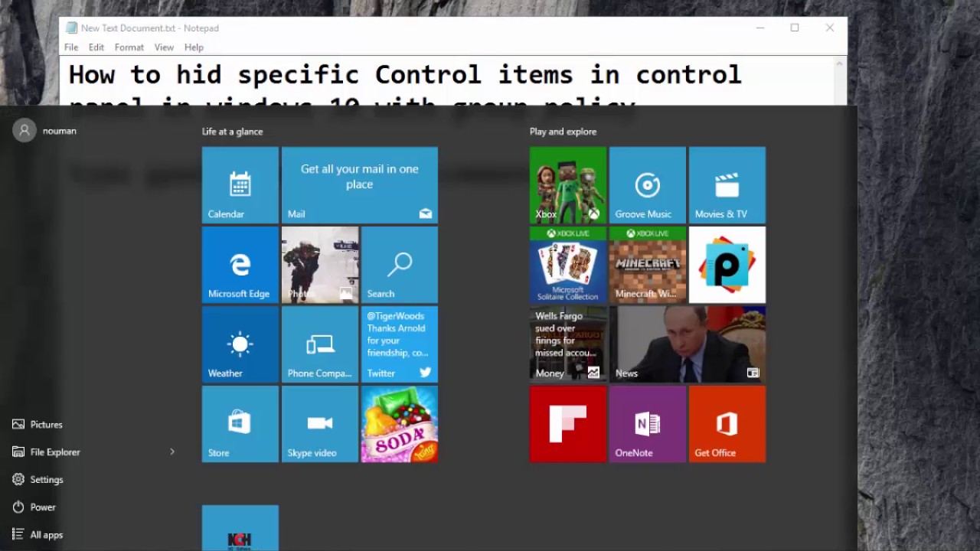The width and height of the screenshot is (980, 551).
Task: Open the Money tile
Action: click(568, 344)
